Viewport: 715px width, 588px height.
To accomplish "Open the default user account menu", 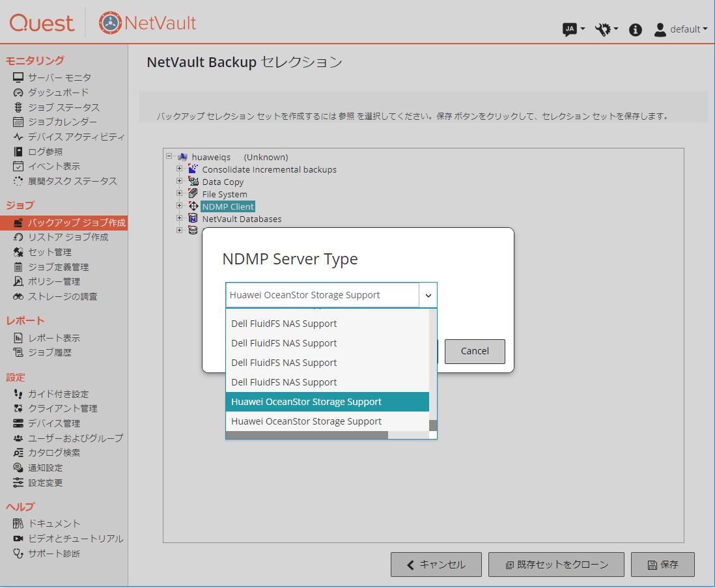I will point(680,30).
